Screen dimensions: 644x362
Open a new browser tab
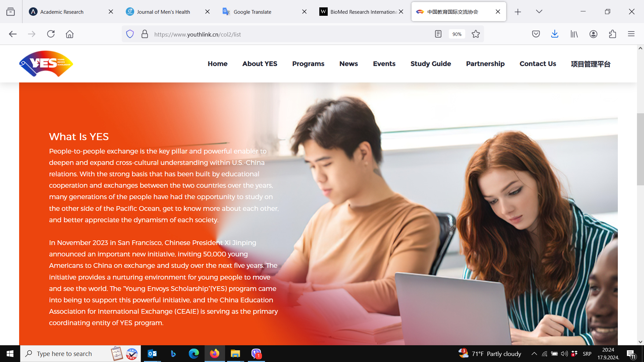coord(518,12)
